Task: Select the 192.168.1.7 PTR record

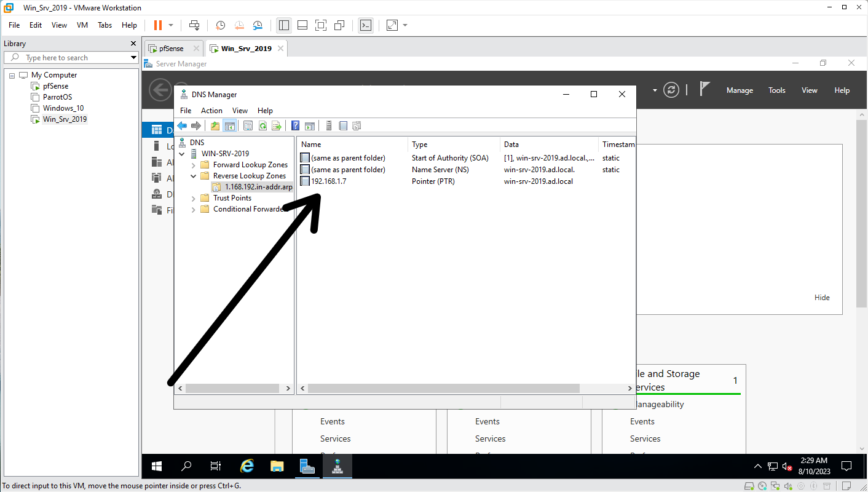Action: [x=329, y=181]
